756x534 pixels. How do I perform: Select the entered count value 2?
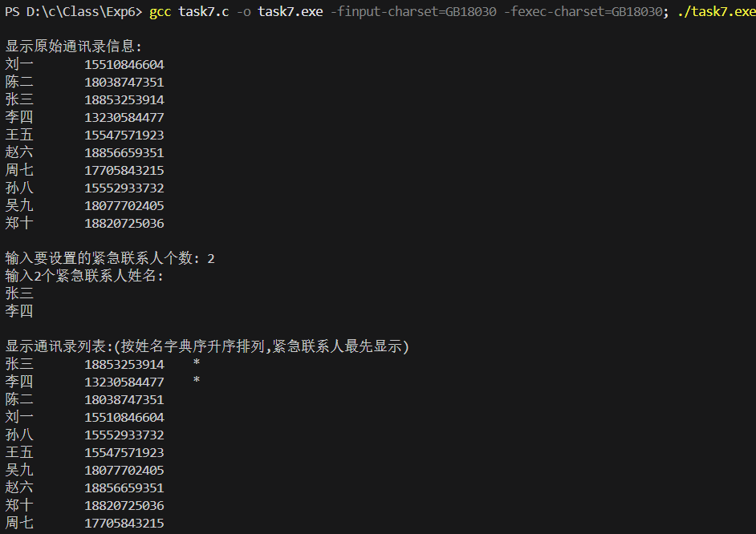tap(211, 259)
